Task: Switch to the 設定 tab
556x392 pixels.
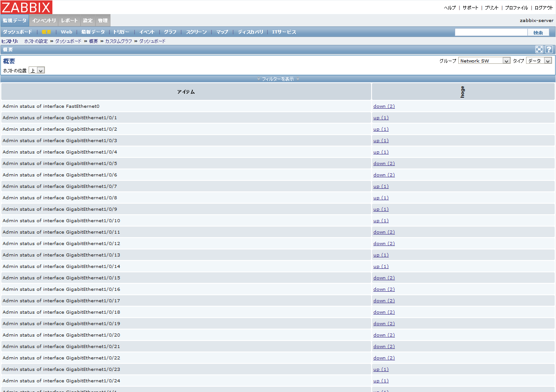Action: (x=87, y=20)
